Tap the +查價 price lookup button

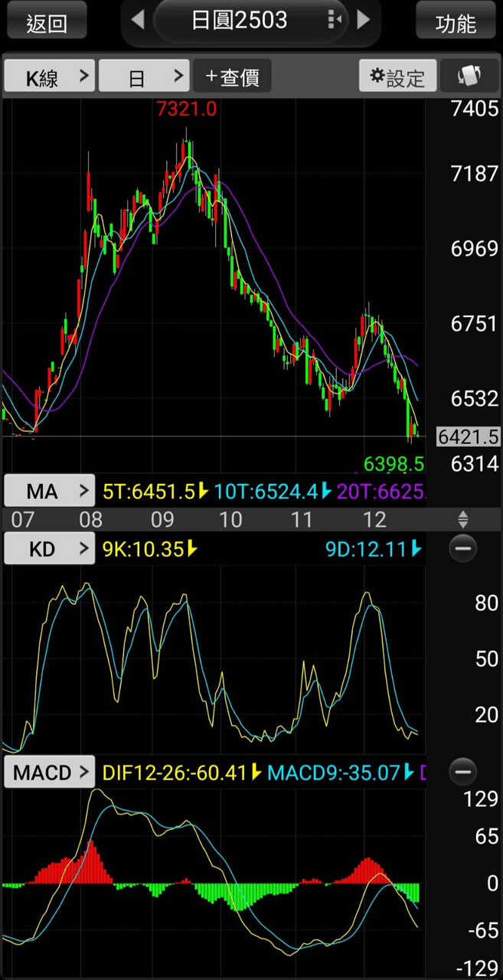tap(232, 76)
